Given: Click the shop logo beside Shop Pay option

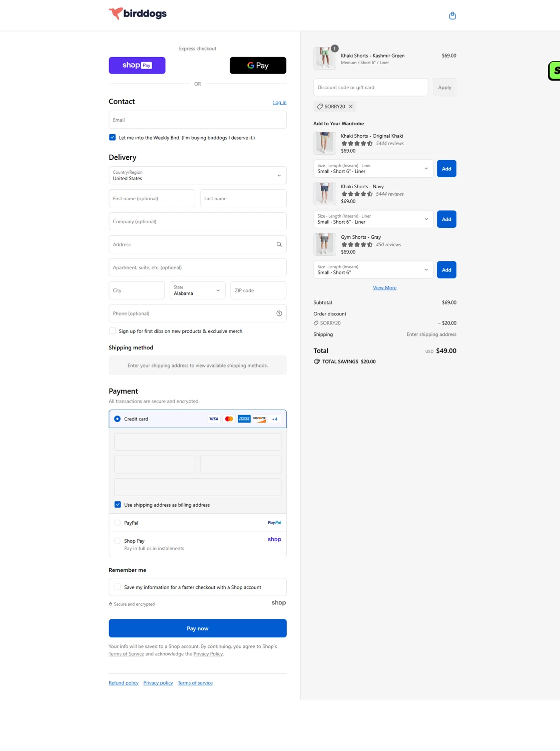Looking at the screenshot, I should 274,540.
